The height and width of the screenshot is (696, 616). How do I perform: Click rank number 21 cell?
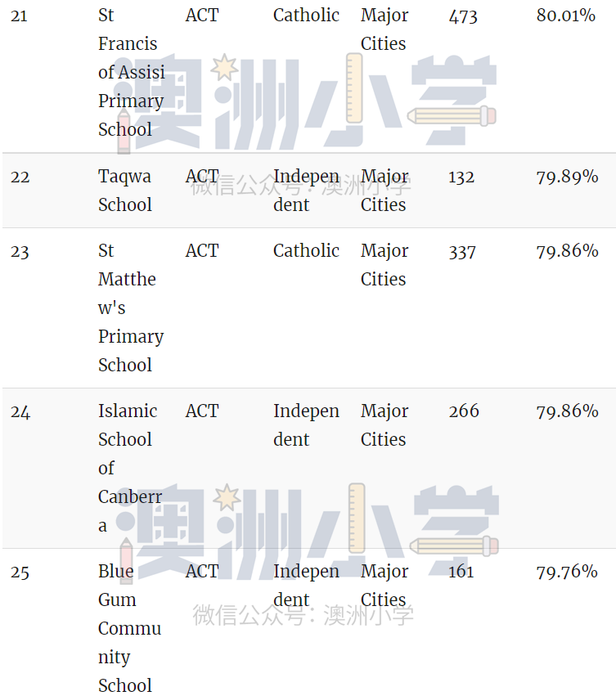[x=19, y=16]
